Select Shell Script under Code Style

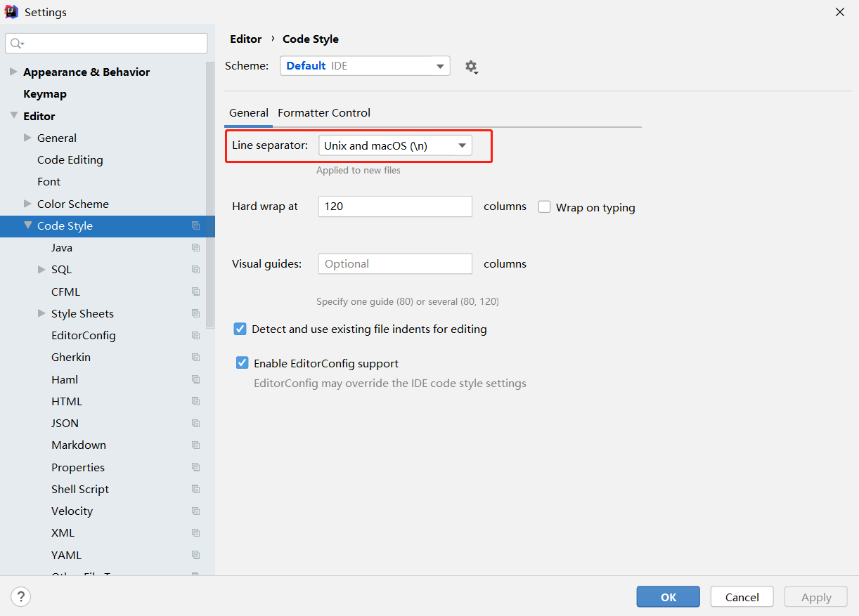(x=80, y=490)
